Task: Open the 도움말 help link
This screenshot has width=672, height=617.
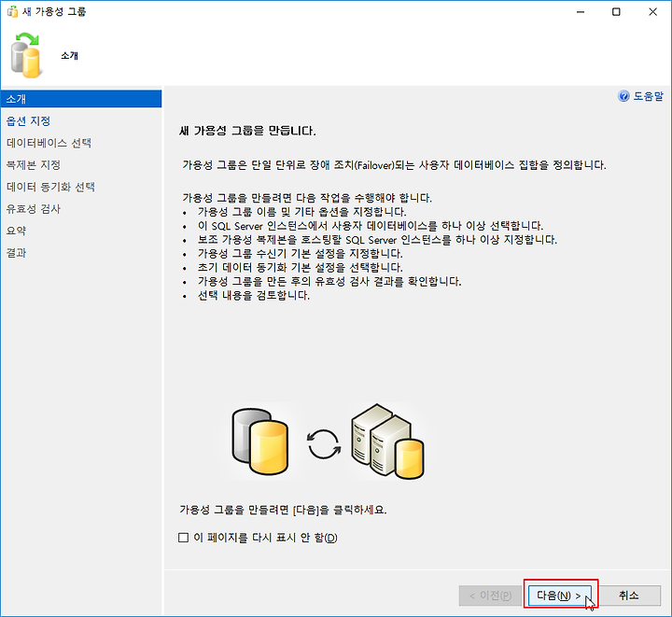Action: [x=648, y=96]
